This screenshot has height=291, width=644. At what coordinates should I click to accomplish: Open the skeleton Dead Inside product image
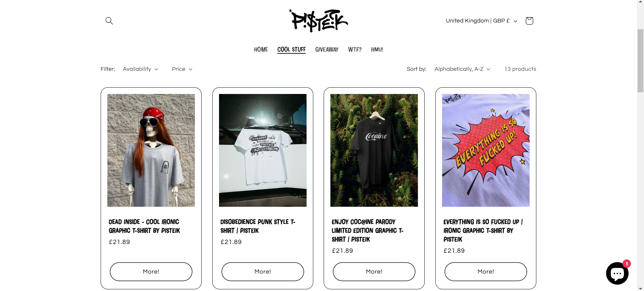point(151,150)
